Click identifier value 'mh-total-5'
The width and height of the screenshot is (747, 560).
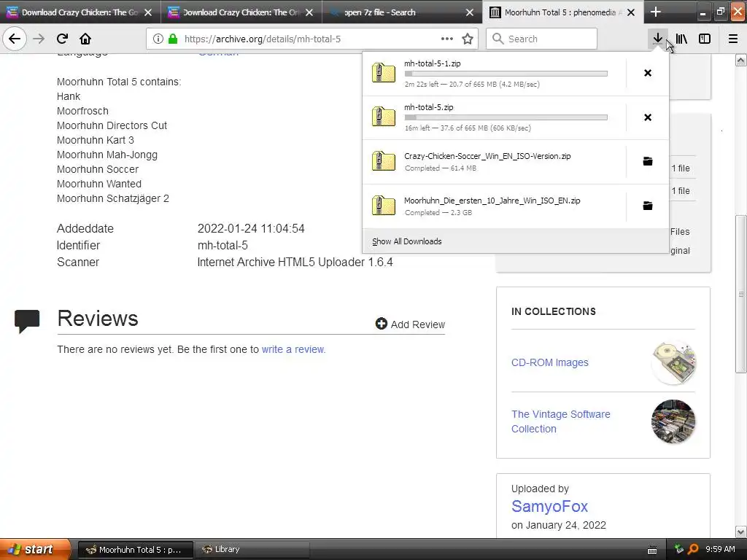(222, 245)
